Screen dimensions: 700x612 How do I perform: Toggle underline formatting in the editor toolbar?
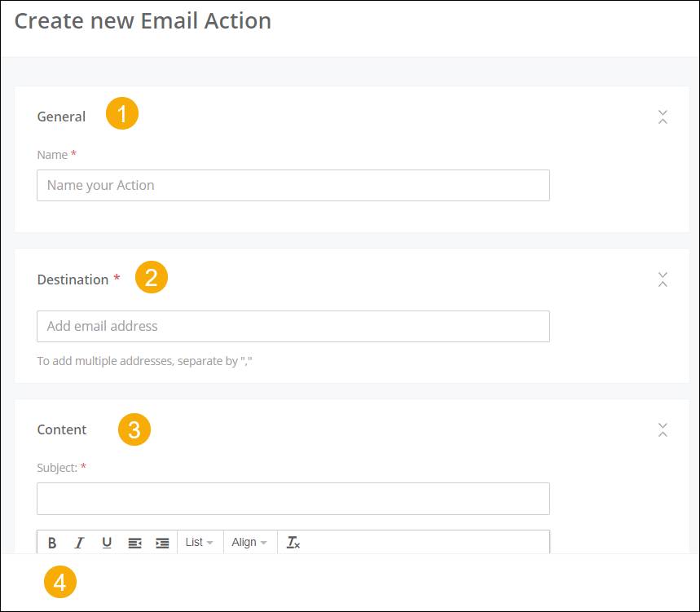pyautogui.click(x=107, y=543)
